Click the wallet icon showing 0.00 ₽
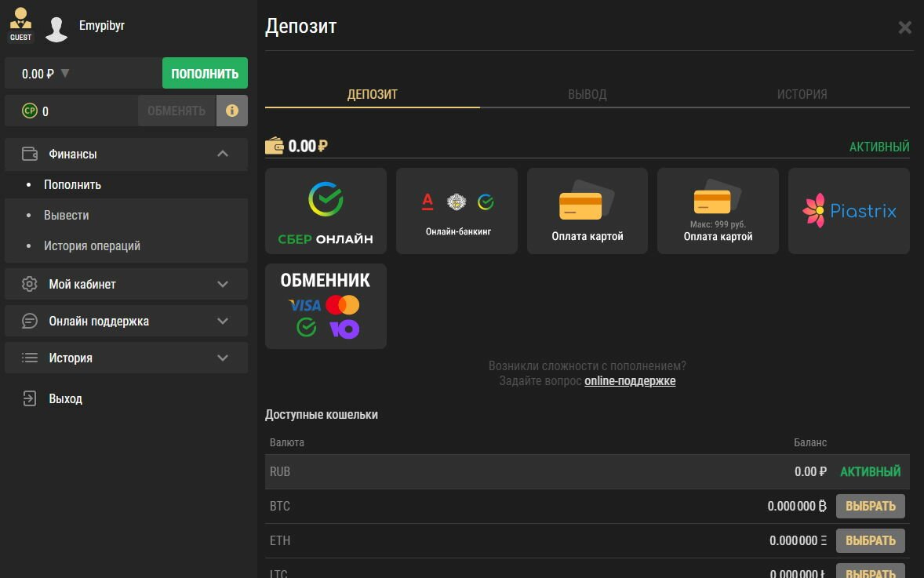The image size is (924, 578). pyautogui.click(x=274, y=145)
